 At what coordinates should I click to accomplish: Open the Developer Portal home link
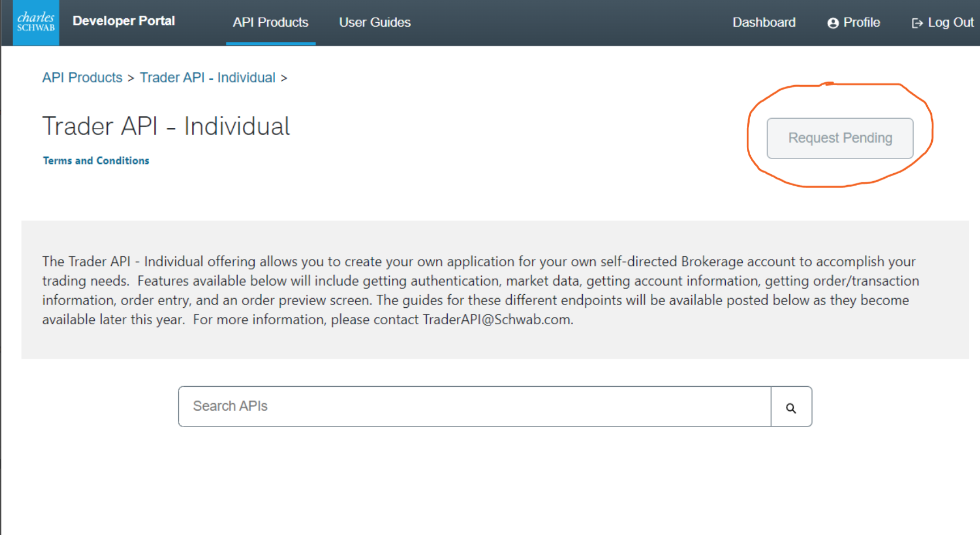[124, 21]
